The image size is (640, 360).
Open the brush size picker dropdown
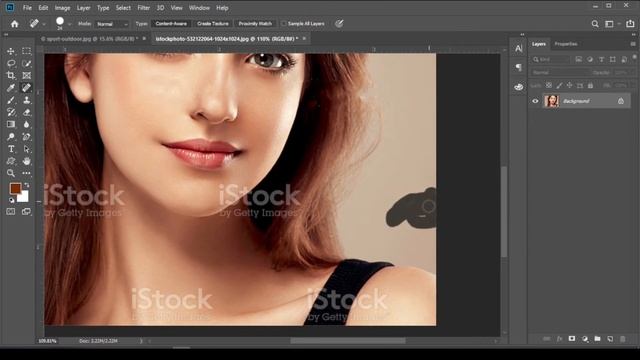[69, 24]
